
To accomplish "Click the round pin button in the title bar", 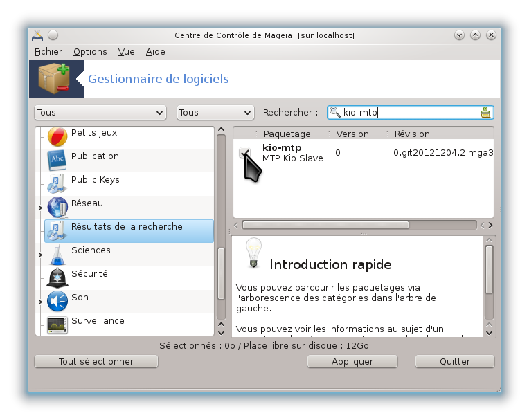I will tap(53, 35).
